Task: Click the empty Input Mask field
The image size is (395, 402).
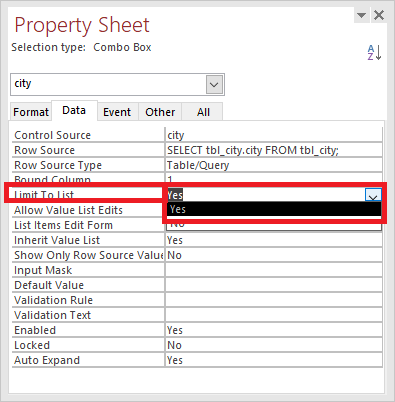Action: point(274,270)
